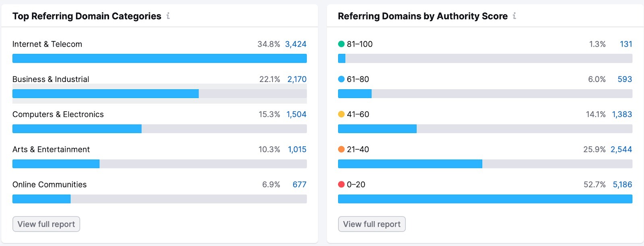Select the Internet & Telecom category label
The image size is (644, 246).
[x=47, y=44]
